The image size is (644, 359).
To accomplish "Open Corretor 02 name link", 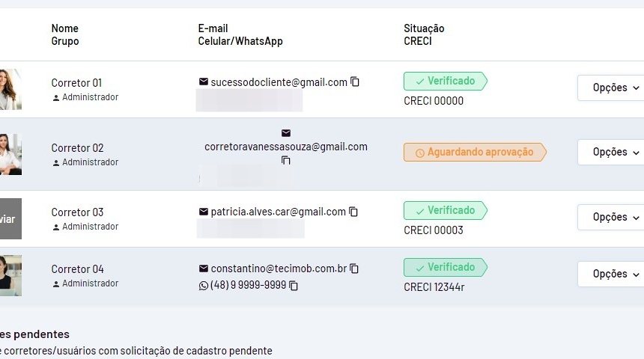I will pos(77,148).
